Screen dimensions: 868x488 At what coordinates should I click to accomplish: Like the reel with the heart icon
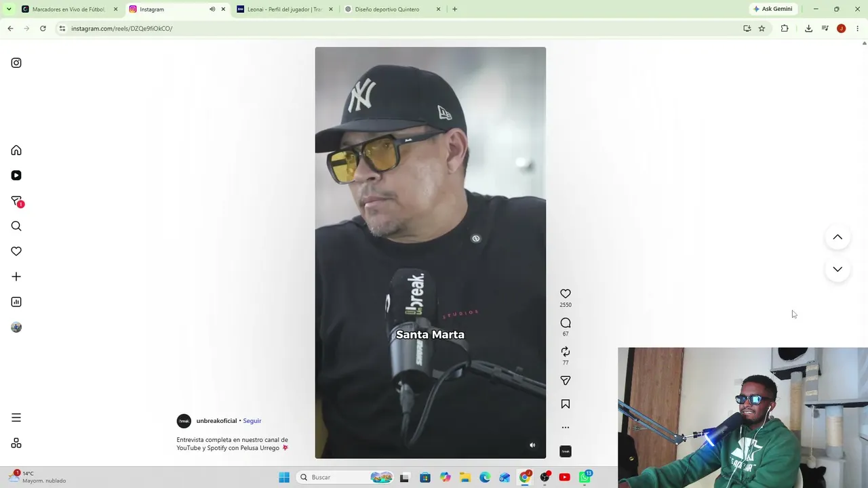pos(566,293)
